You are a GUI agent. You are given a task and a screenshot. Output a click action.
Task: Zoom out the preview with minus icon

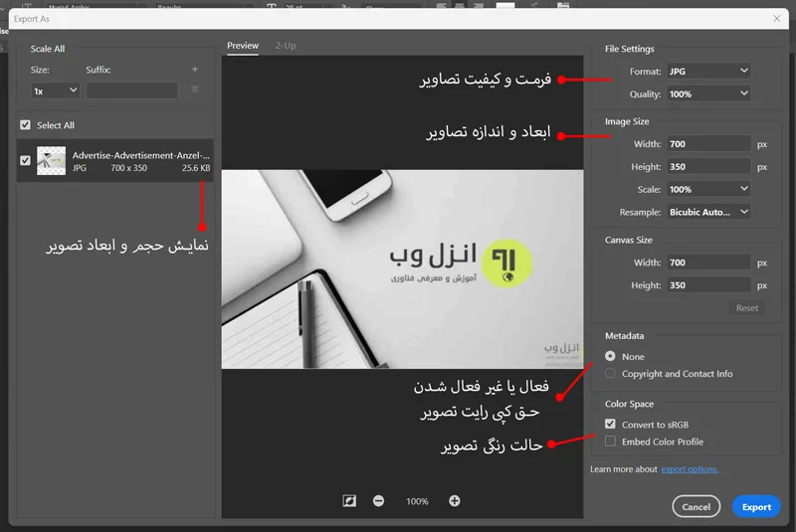[x=379, y=501]
